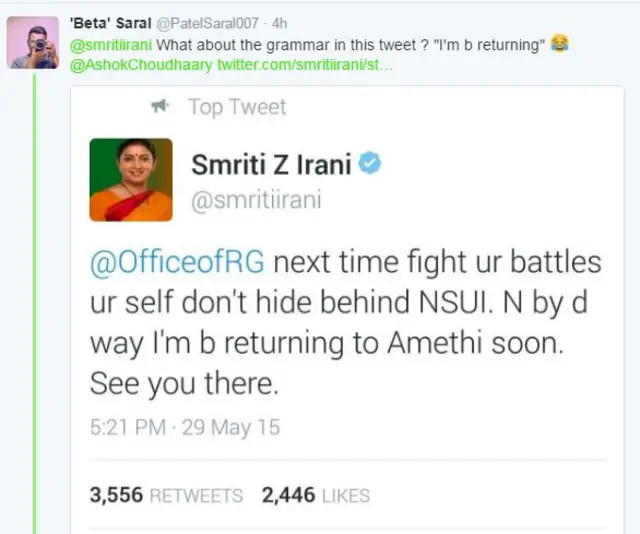The width and height of the screenshot is (640, 534).
Task: Click the Top Tweet label
Action: point(236,107)
